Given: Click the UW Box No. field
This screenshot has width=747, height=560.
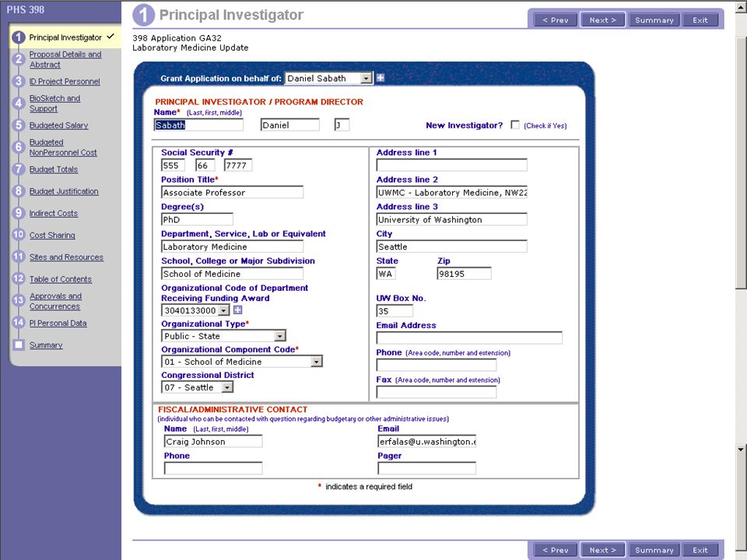Looking at the screenshot, I should [x=395, y=311].
